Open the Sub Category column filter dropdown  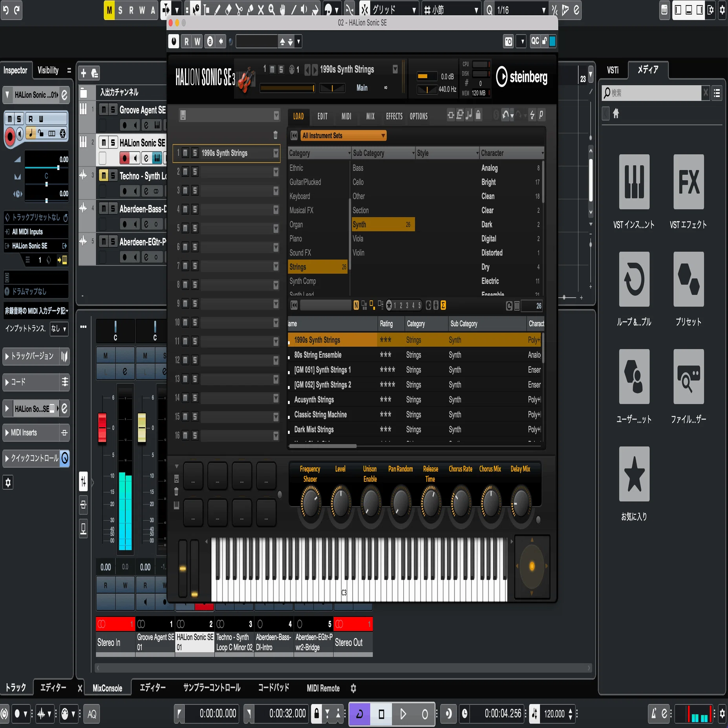coord(413,153)
